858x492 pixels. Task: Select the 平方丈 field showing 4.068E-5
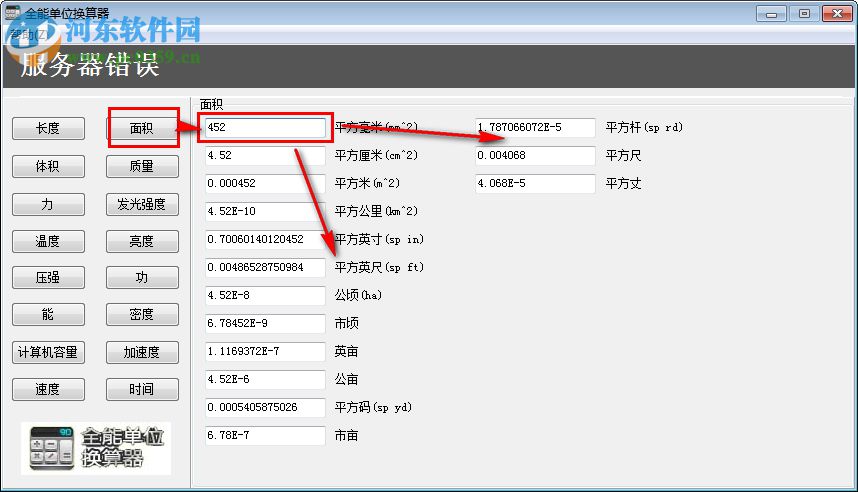point(535,183)
